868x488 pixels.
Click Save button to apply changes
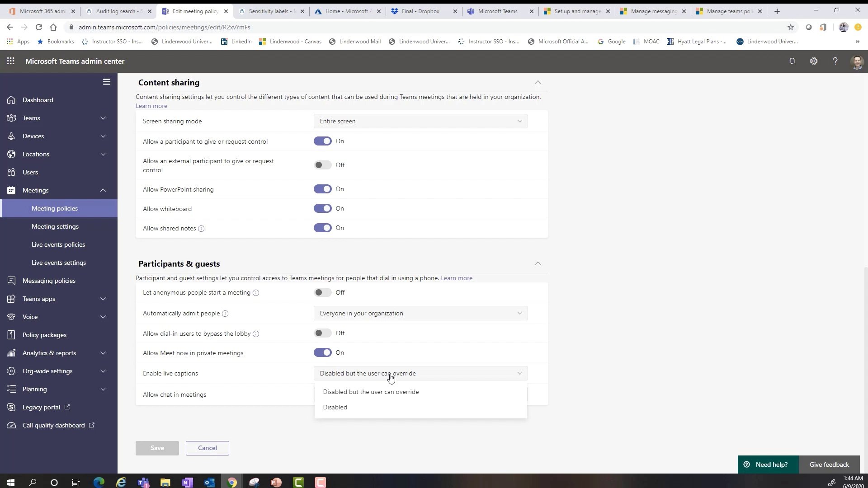point(157,447)
